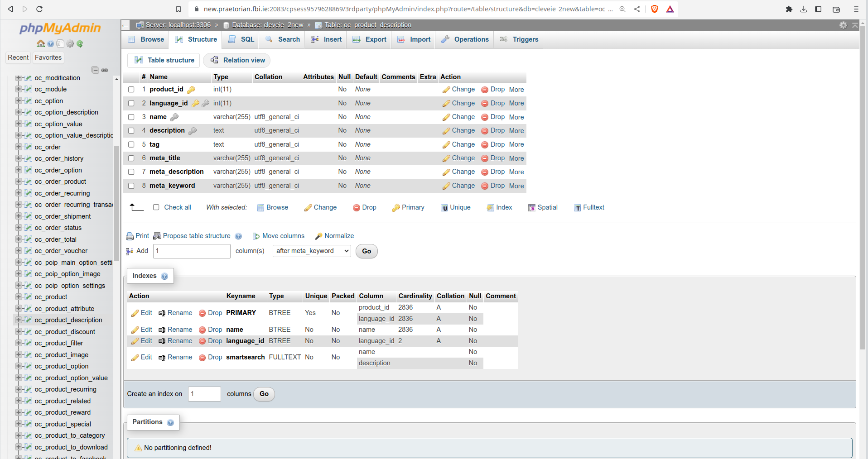Collapse all navigation tree icon
Viewport: 868px width, 459px height.
(x=95, y=70)
